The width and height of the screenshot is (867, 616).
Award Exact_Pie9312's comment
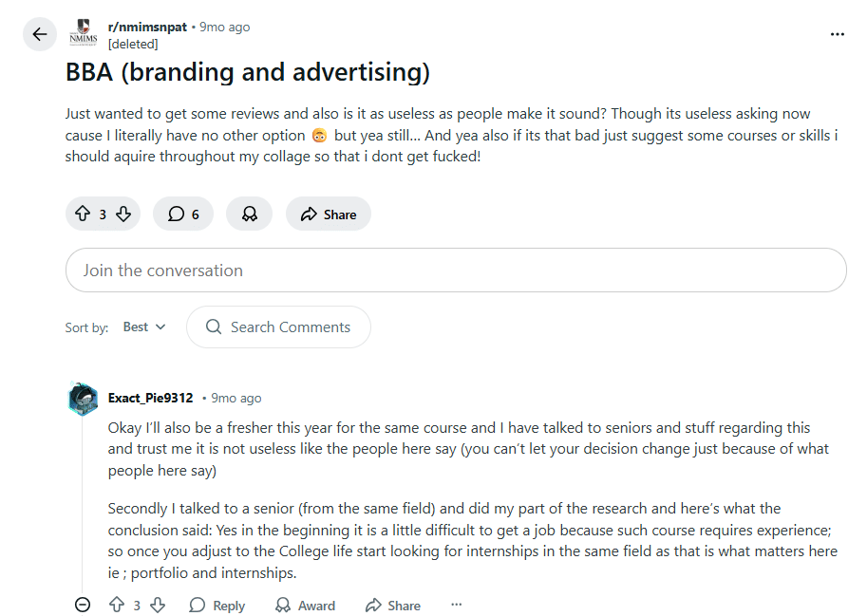click(x=305, y=606)
